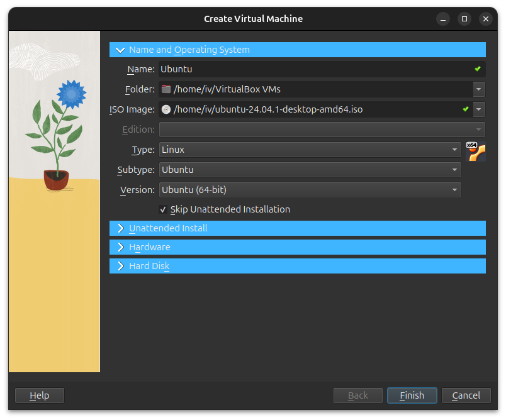Open Version dropdown showing Ubuntu (64-bit)
The height and width of the screenshot is (420, 506).
[310, 190]
